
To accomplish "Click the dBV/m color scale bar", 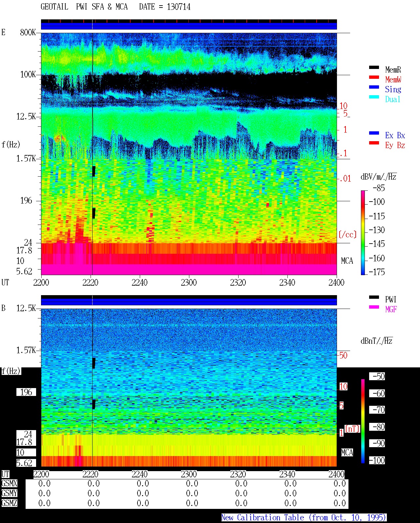I will click(x=363, y=232).
